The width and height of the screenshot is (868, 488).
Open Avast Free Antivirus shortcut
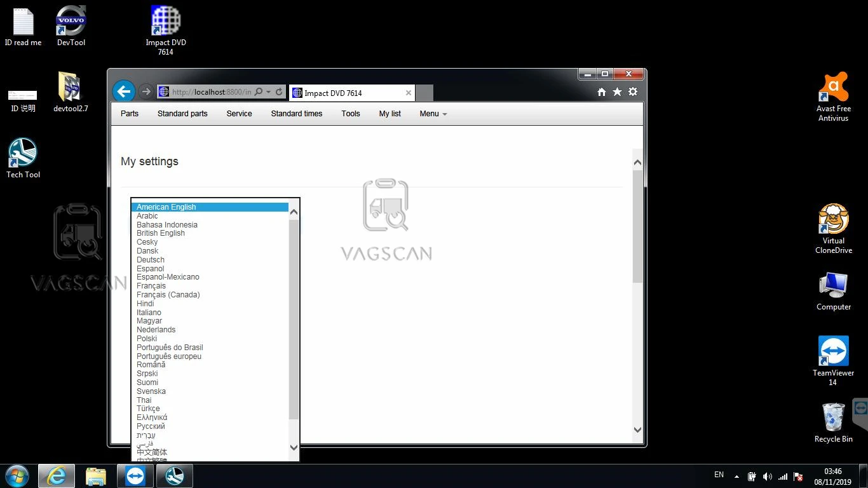[834, 97]
